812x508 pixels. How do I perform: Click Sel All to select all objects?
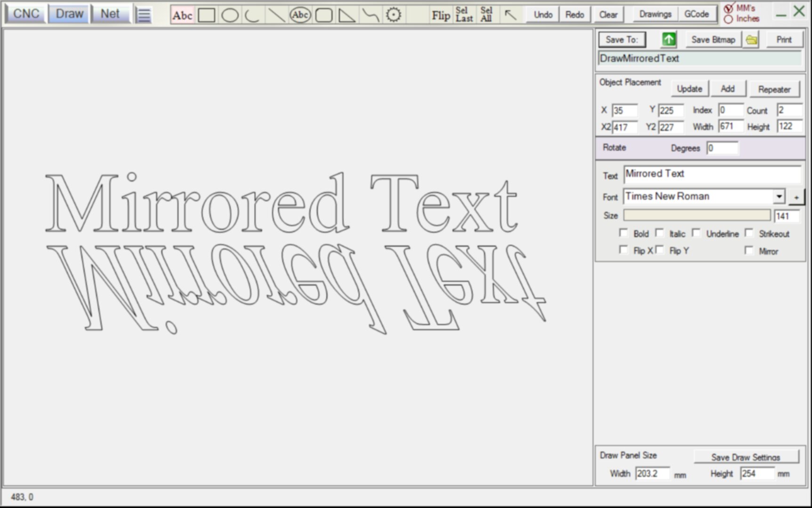pyautogui.click(x=486, y=15)
